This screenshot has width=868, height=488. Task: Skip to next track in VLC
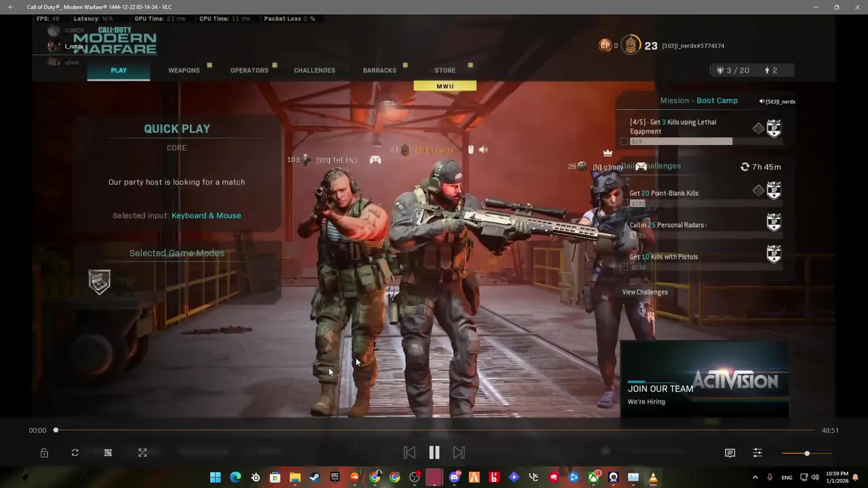tap(459, 452)
